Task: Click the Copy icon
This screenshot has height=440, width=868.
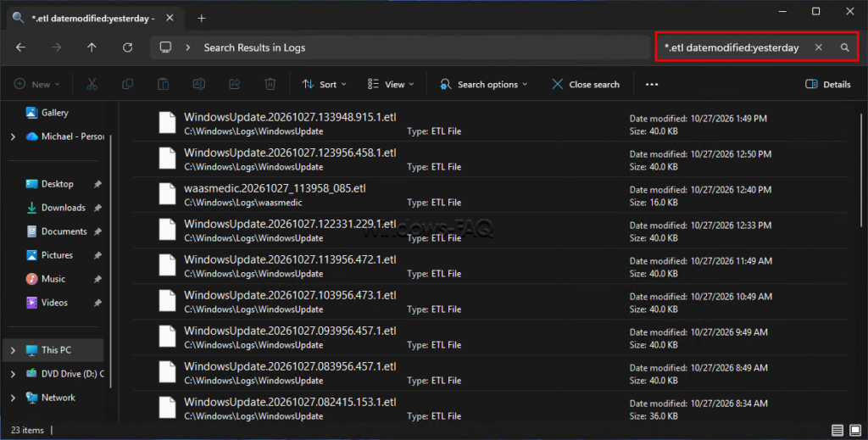Action: (x=127, y=84)
